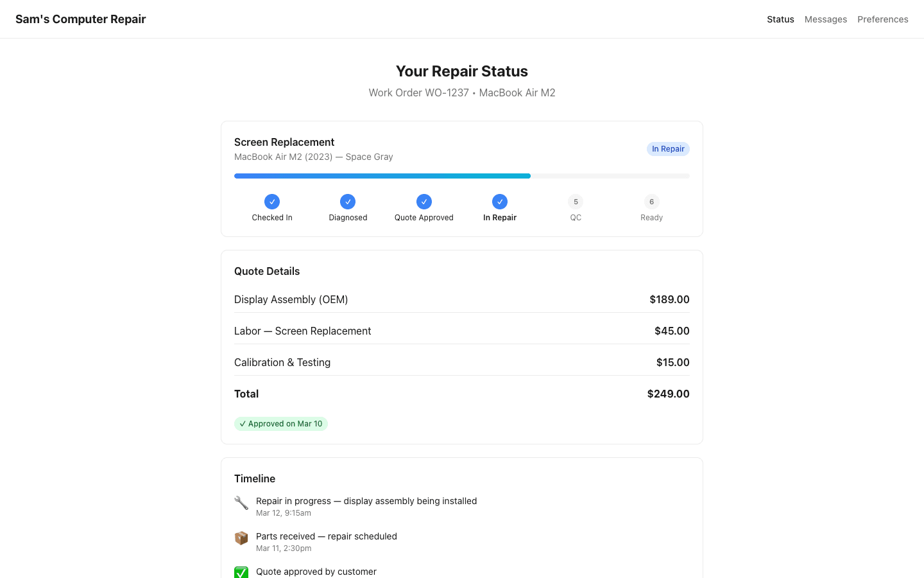Click the package icon next to Parts received
Screen dimensions: 924x578
[x=241, y=538]
